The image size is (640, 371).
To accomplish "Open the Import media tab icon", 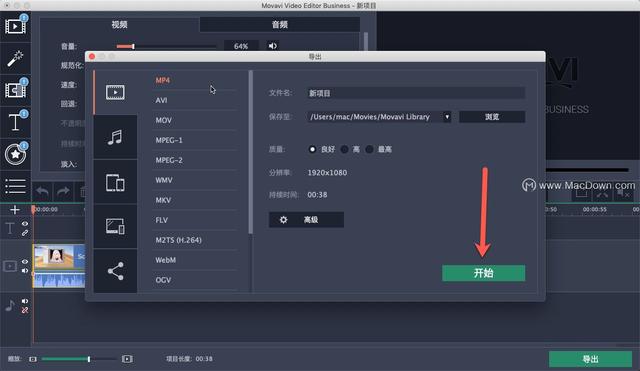I will [15, 27].
